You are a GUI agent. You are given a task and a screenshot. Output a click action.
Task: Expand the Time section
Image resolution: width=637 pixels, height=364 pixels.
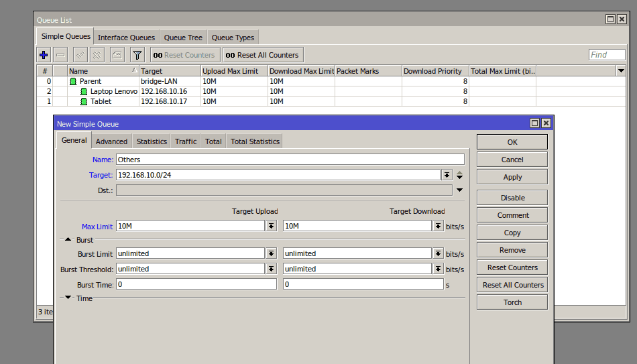tap(68, 298)
